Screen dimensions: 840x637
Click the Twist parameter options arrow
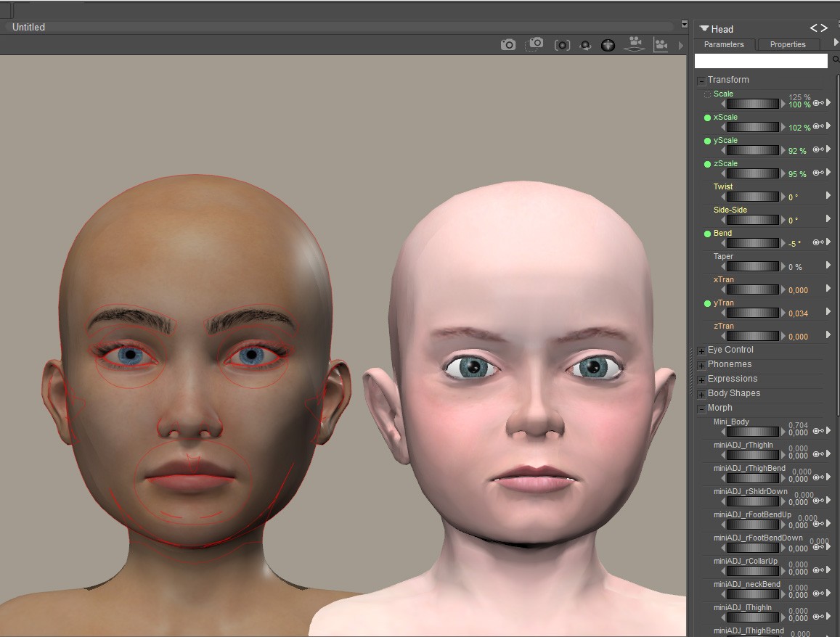(x=828, y=196)
